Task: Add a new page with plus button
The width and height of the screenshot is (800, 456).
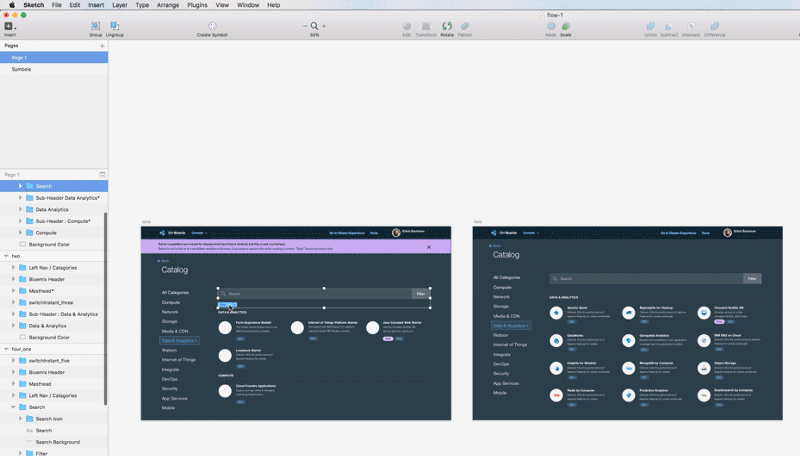Action: (x=102, y=46)
